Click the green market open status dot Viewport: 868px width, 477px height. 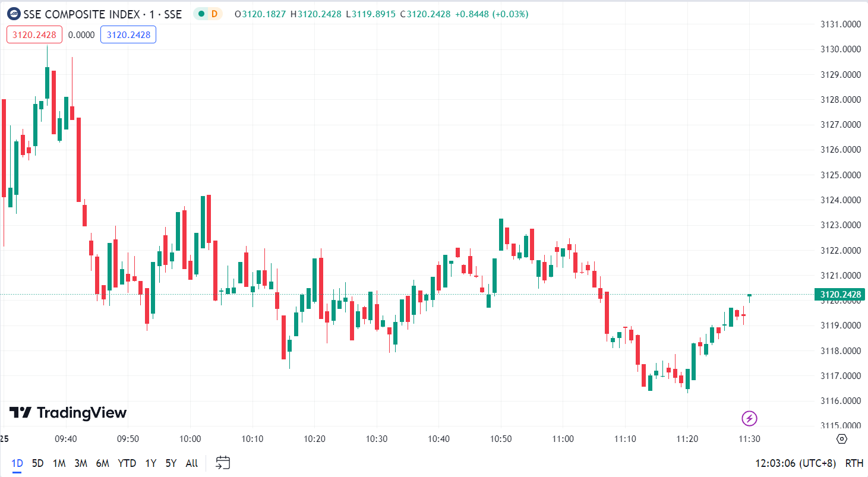click(x=201, y=14)
